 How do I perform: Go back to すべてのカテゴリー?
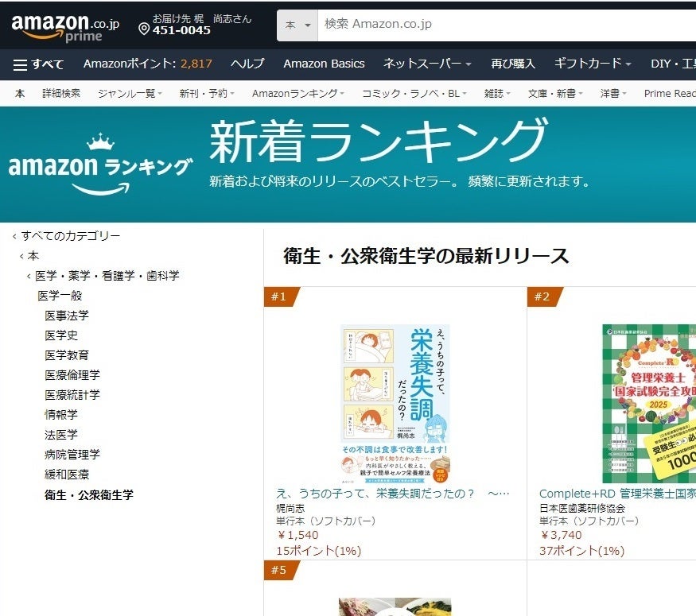point(71,236)
